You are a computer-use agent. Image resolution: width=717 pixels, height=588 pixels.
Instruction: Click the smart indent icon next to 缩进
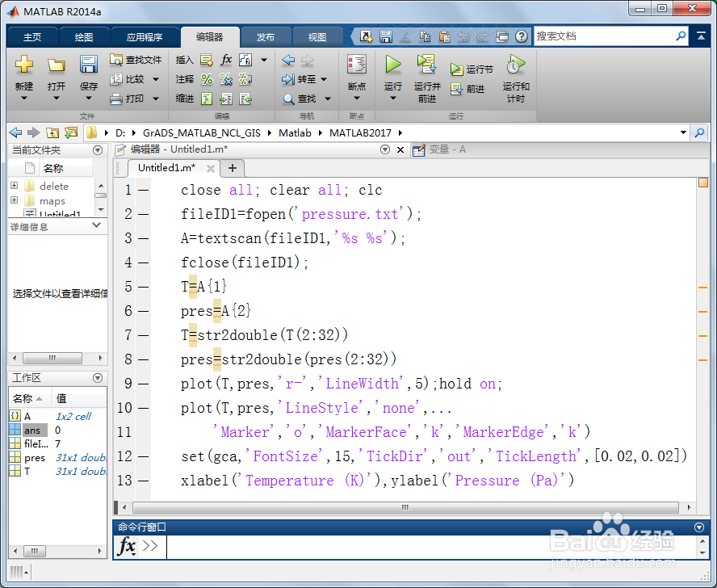tap(207, 99)
